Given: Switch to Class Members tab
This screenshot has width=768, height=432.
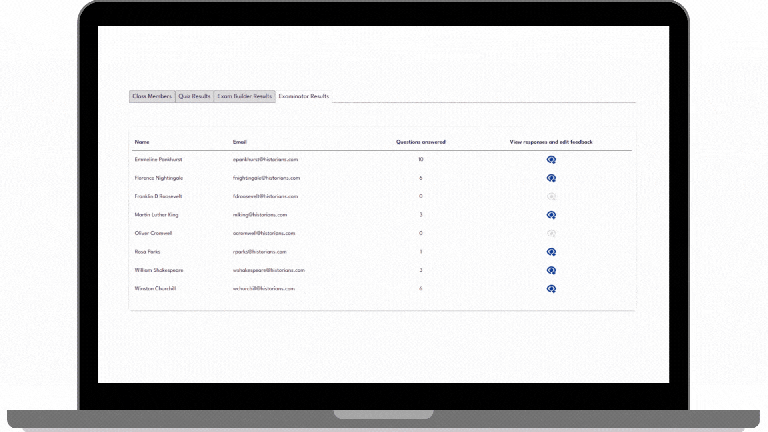Looking at the screenshot, I should 152,96.
